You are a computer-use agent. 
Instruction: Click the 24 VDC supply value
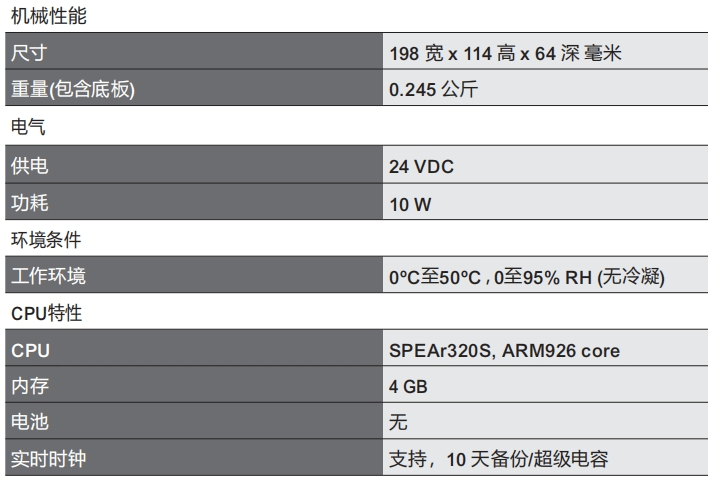click(421, 167)
